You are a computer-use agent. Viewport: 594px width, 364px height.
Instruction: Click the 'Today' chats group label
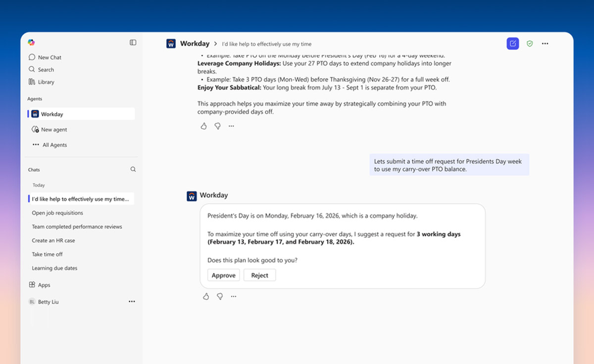click(39, 185)
